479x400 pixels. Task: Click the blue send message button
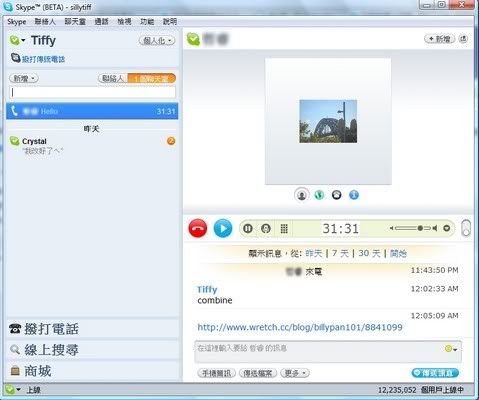[435, 373]
